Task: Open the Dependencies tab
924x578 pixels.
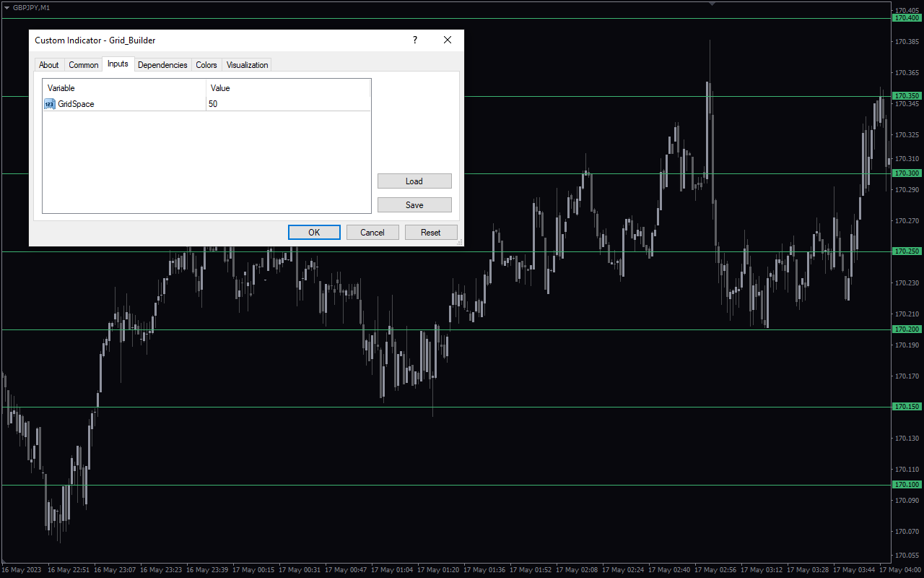Action: [162, 65]
